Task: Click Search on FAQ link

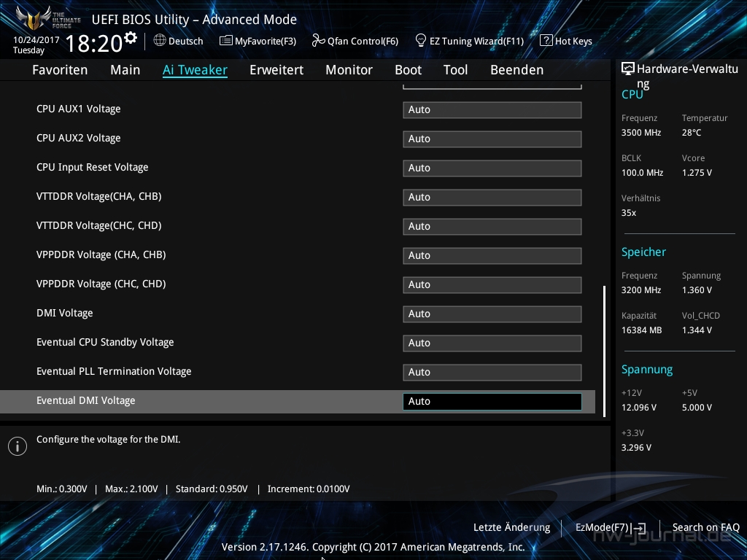Action: tap(705, 527)
